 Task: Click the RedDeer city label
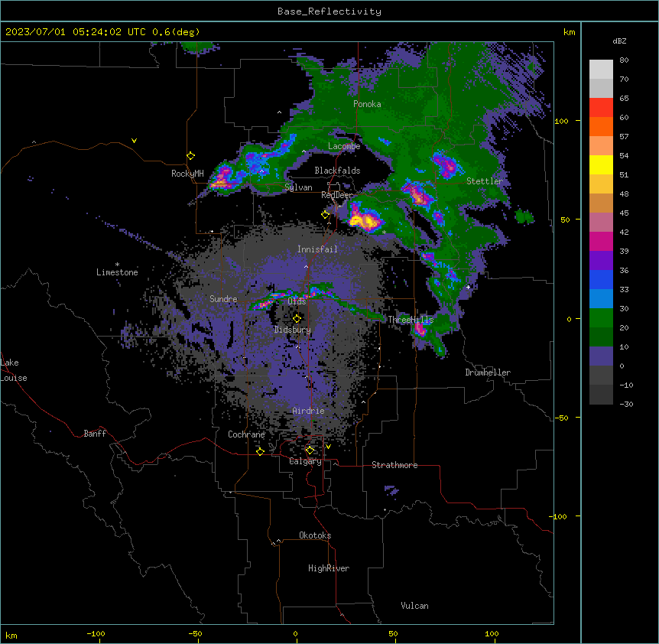tap(337, 195)
